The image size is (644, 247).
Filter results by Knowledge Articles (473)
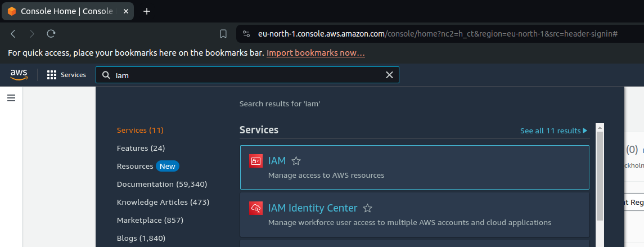pos(163,202)
